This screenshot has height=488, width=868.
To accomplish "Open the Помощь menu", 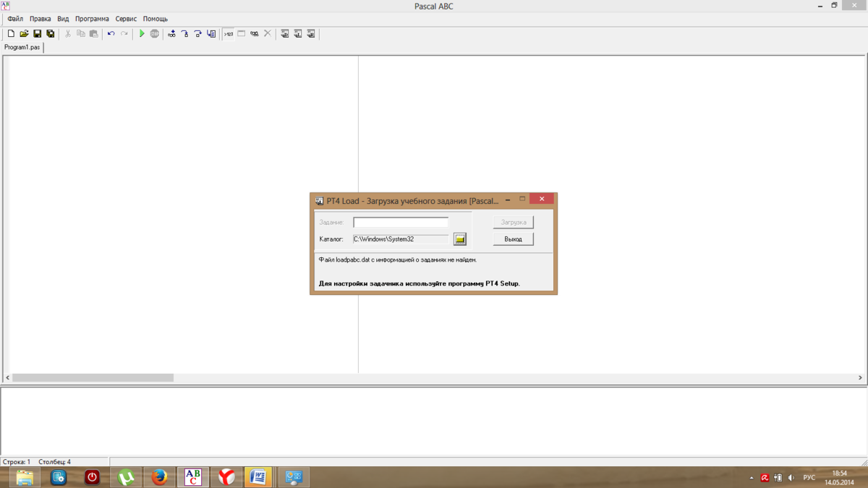I will [x=155, y=19].
